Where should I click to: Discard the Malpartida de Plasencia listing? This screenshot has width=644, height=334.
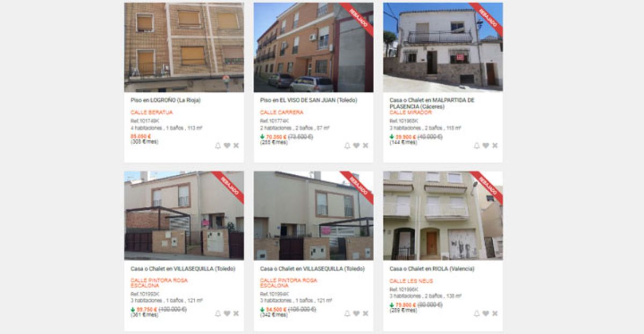click(495, 145)
